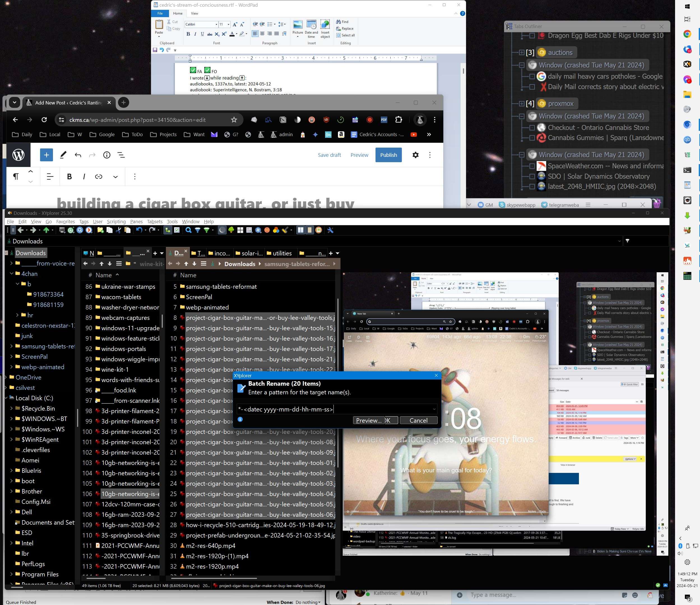Toggle checkbox beside SpaceWeather.com tab entry
The width and height of the screenshot is (700, 605).
pyautogui.click(x=532, y=166)
